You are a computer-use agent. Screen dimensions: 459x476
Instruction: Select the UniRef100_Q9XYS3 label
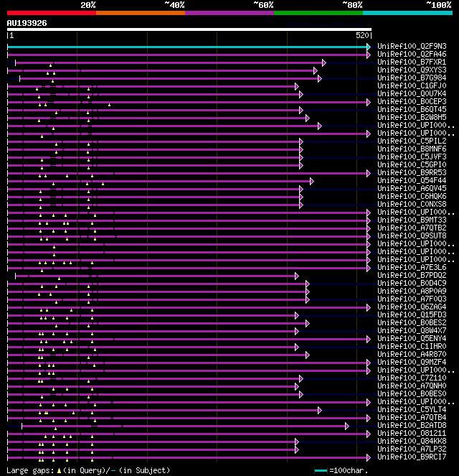[x=412, y=70]
